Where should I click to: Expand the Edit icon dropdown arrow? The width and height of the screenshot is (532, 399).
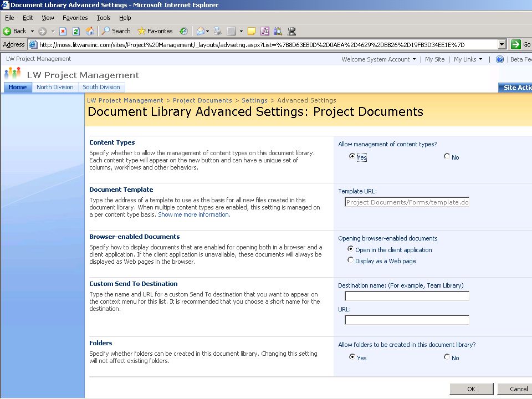coord(241,31)
